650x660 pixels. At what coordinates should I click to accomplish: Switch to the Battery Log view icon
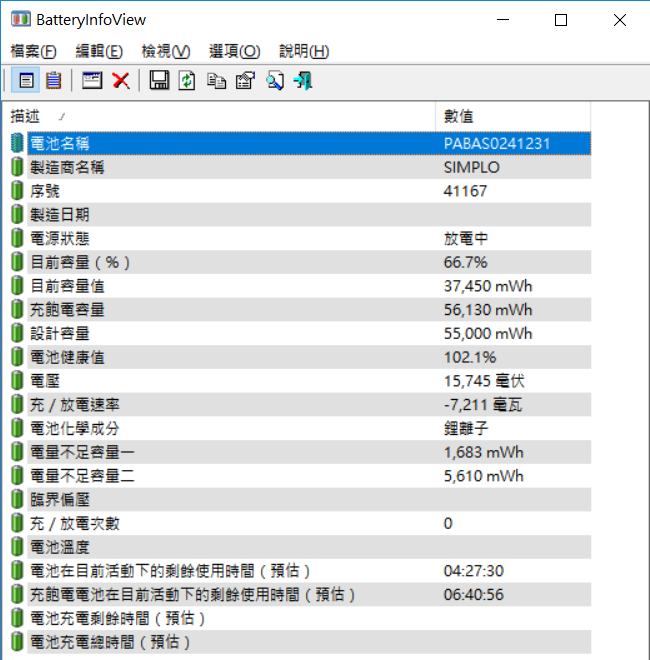coord(53,80)
